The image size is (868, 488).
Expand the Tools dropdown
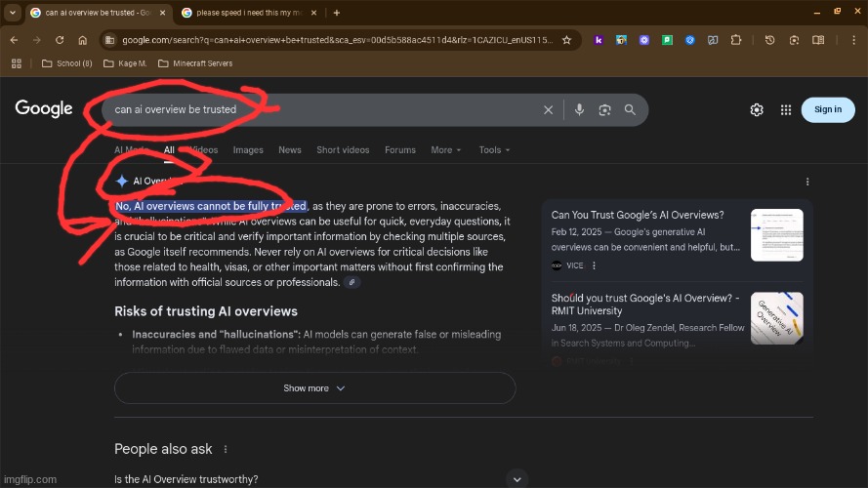point(494,150)
